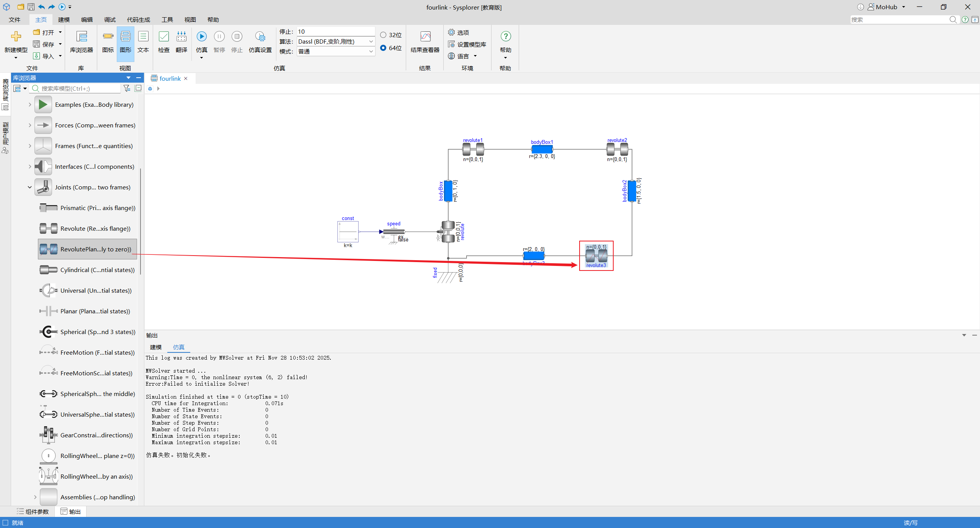The height and width of the screenshot is (528, 980).
Task: Click the small green help icon near search
Action: pos(965,20)
